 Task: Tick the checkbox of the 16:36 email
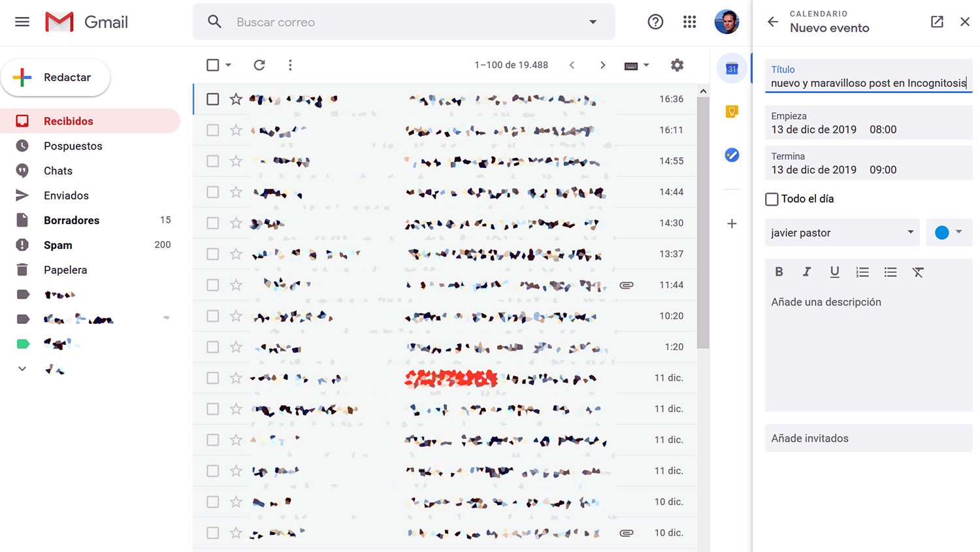(x=213, y=99)
